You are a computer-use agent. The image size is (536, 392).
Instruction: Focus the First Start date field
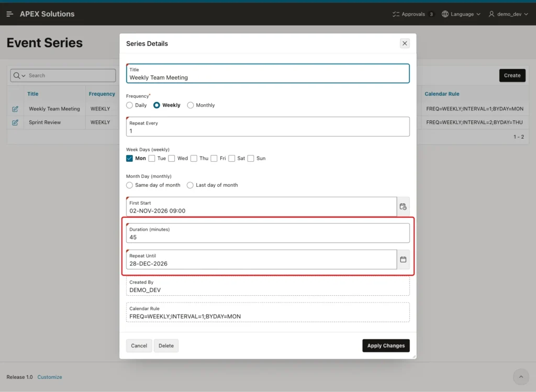(262, 207)
